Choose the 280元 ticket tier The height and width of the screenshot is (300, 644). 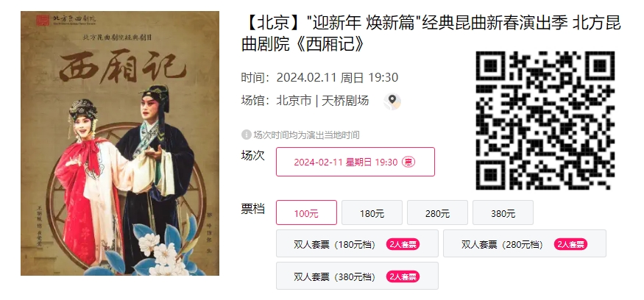click(437, 213)
